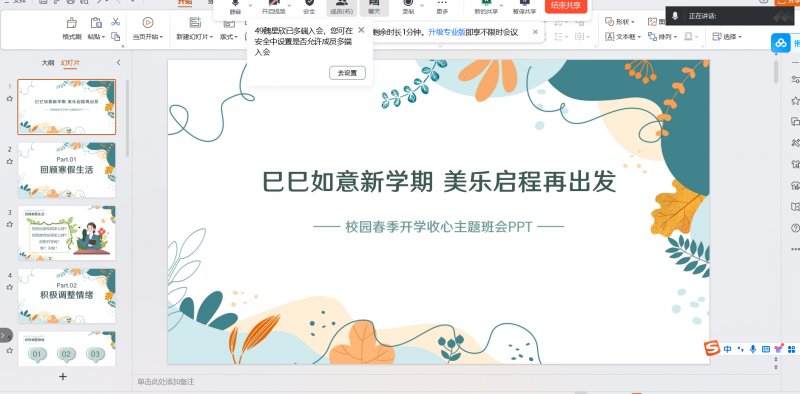Toggle star mark next to slide 3
The width and height of the screenshot is (800, 394).
click(9, 224)
